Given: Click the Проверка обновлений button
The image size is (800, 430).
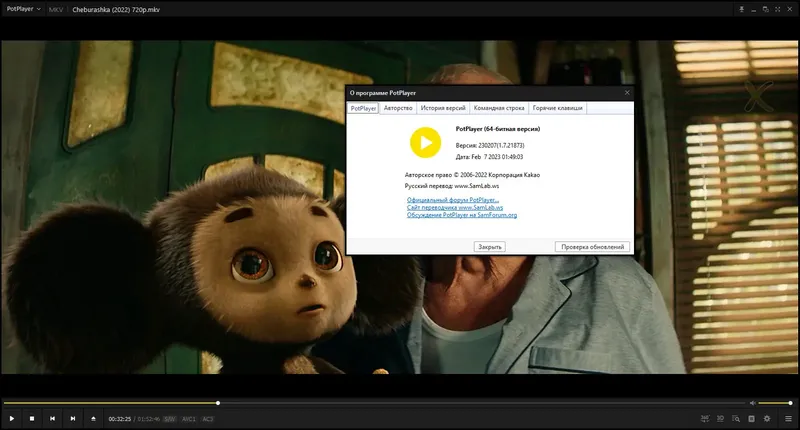Looking at the screenshot, I should point(592,247).
